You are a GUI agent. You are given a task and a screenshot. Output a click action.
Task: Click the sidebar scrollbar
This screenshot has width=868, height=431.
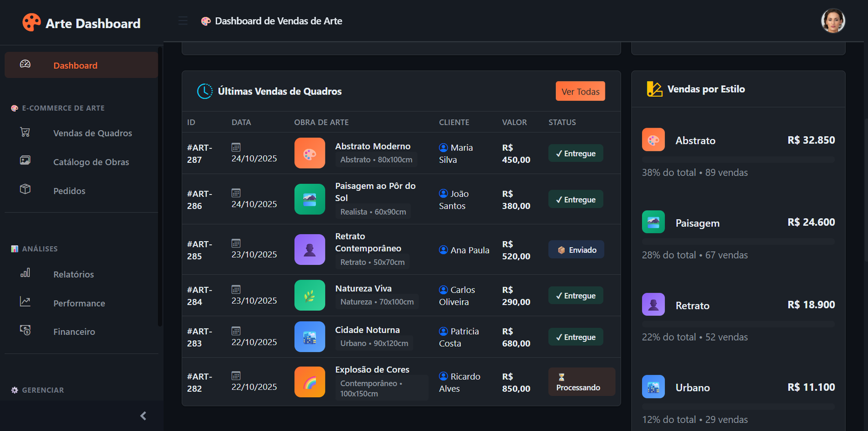(x=160, y=187)
